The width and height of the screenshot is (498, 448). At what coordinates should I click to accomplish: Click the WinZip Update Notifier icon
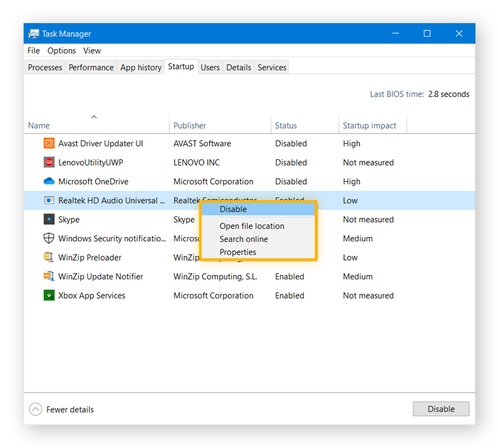click(49, 276)
